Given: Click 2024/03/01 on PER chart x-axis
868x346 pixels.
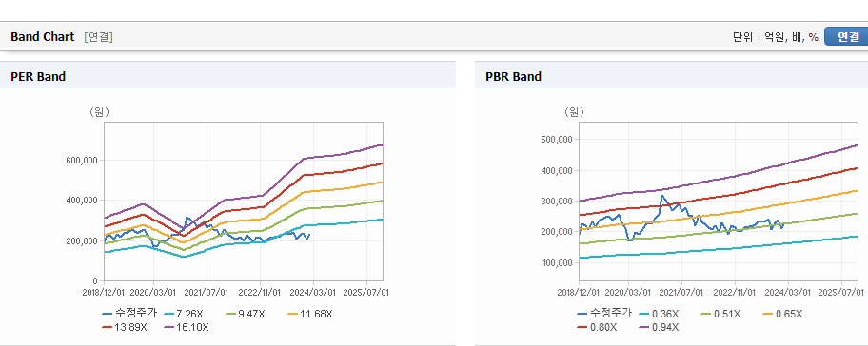Looking at the screenshot, I should 313,293.
